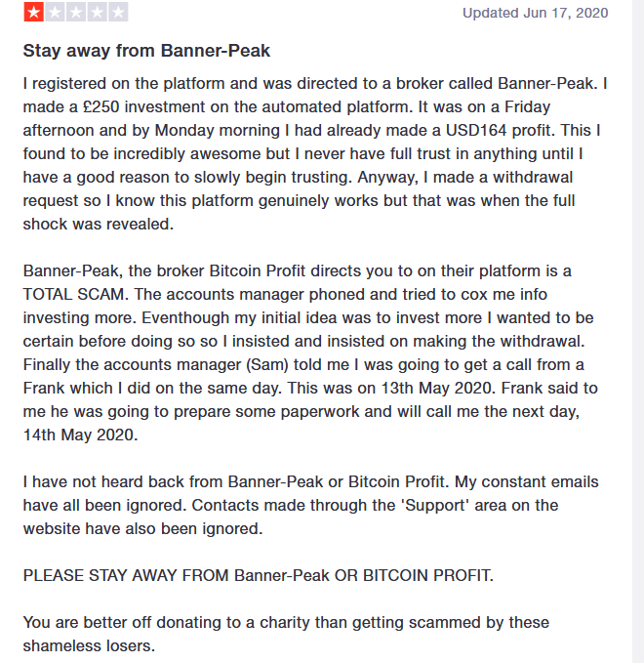Viewport: 644px width, 663px height.
Task: Click the third gray rating star
Action: point(76,12)
